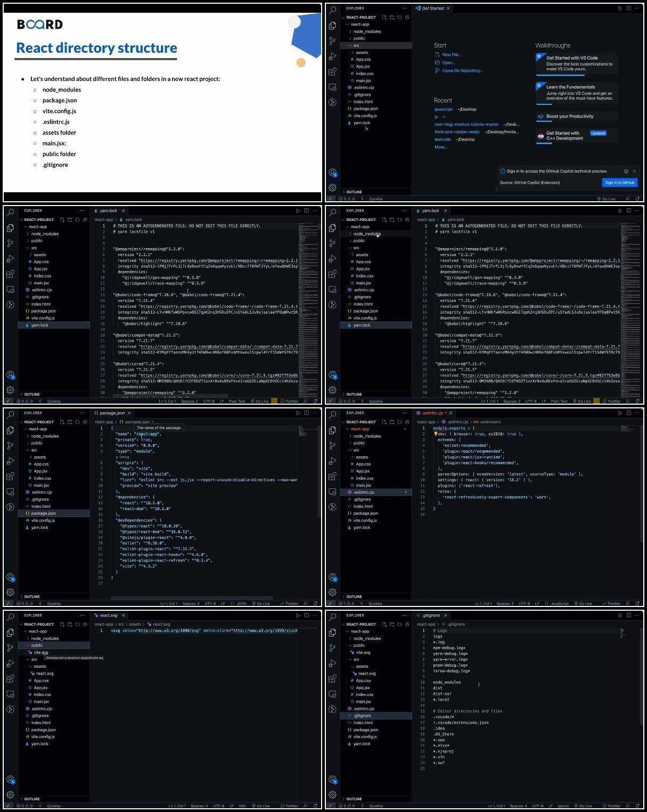Click the Clone Git Repository... link
The height and width of the screenshot is (812, 647).
(x=459, y=70)
